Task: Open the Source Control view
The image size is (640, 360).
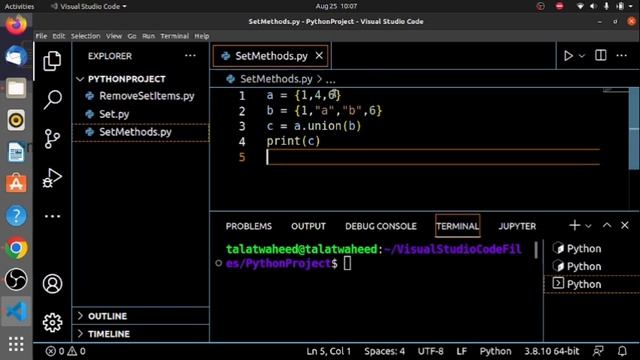Action: coord(52,139)
